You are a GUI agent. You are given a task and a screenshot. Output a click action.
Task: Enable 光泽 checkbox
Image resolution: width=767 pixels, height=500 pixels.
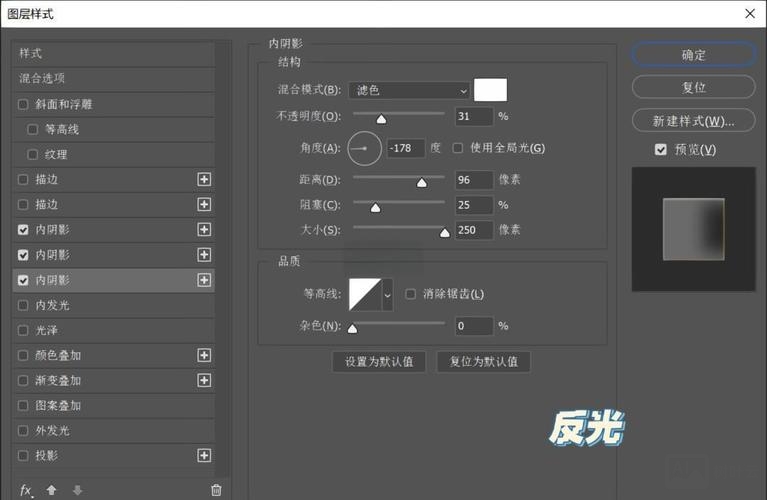23,330
